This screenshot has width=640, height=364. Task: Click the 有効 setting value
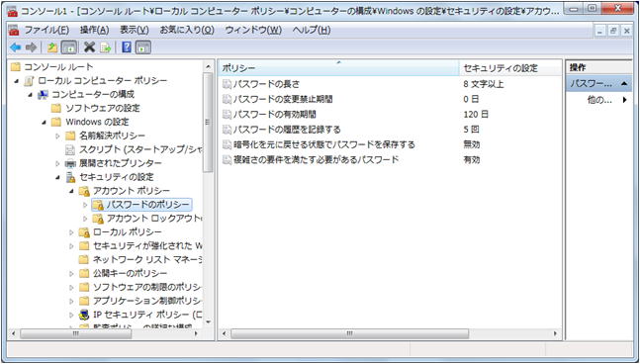click(472, 159)
